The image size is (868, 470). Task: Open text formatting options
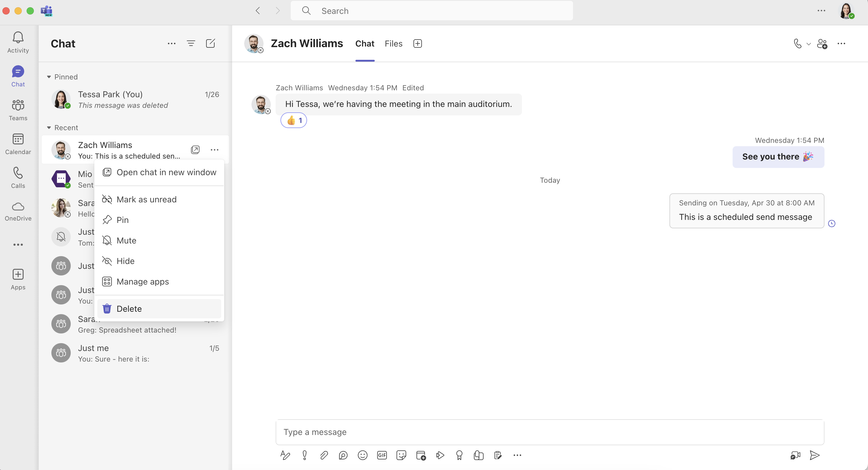[285, 455]
